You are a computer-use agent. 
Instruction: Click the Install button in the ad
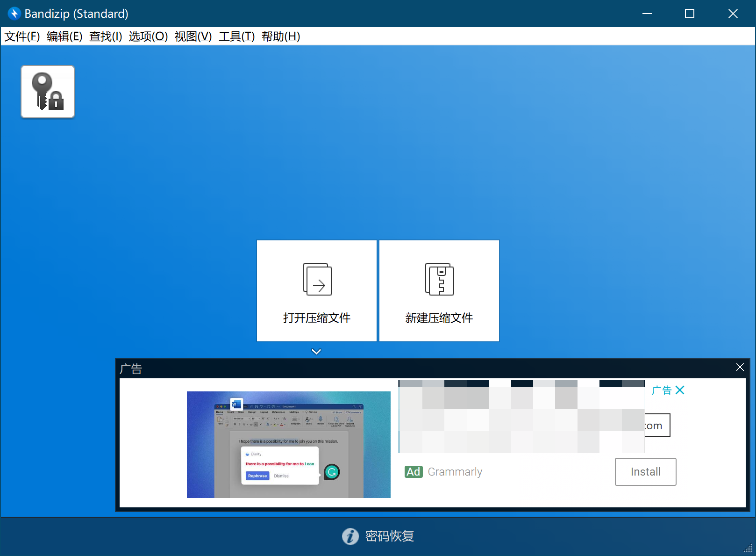pos(645,472)
